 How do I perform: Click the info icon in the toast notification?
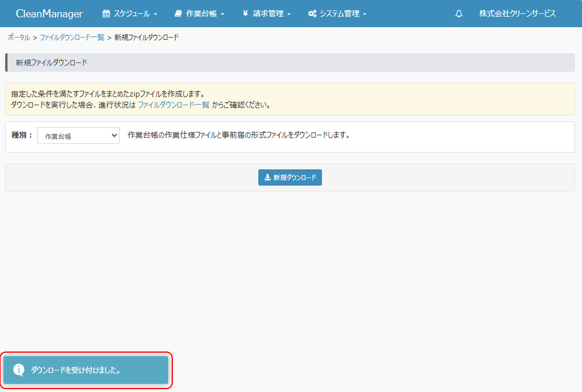coord(18,370)
